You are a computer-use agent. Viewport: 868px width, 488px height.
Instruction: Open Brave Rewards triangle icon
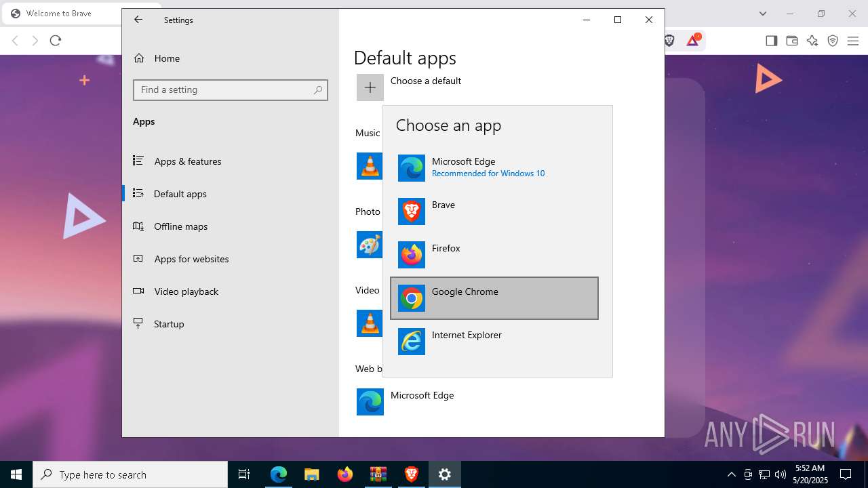pos(693,41)
